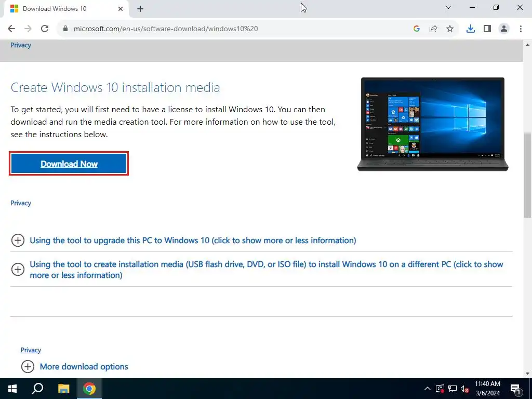Click the share page icon
This screenshot has width=532, height=399.
[x=433, y=29]
